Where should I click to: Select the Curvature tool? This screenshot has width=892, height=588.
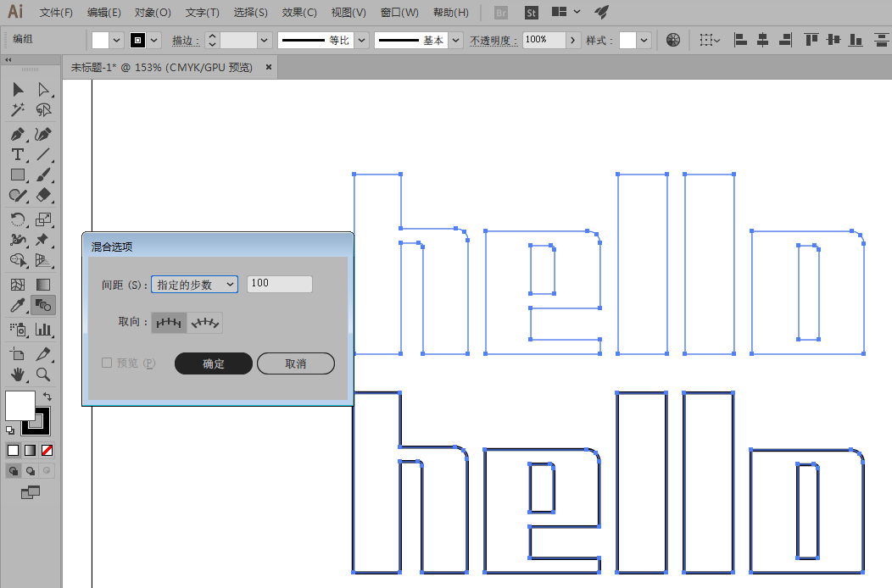coord(43,134)
